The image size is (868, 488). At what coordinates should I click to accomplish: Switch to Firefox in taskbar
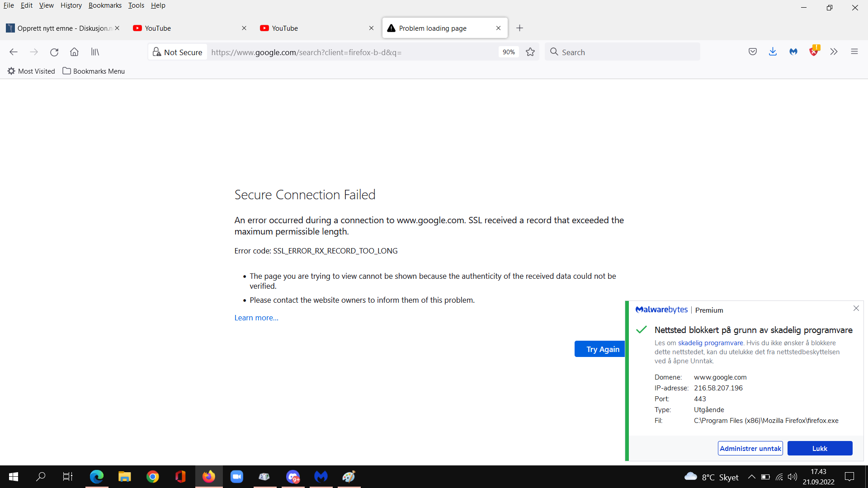point(209,477)
